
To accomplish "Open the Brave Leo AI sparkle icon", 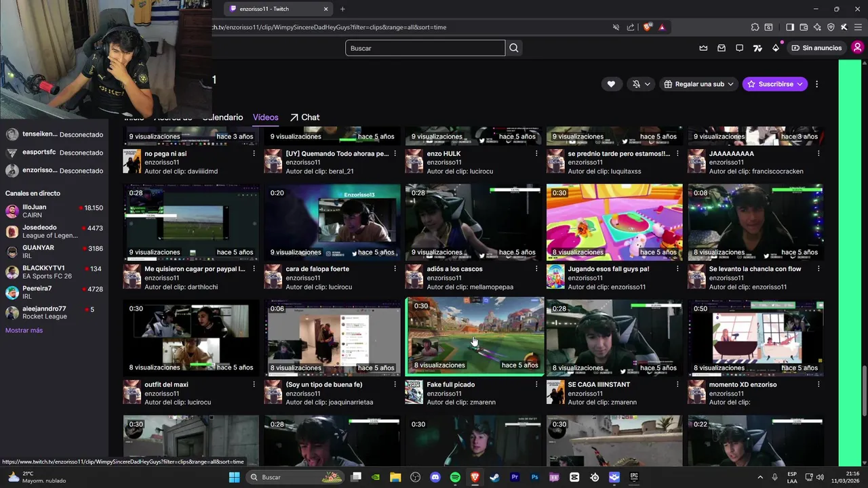I will click(817, 27).
